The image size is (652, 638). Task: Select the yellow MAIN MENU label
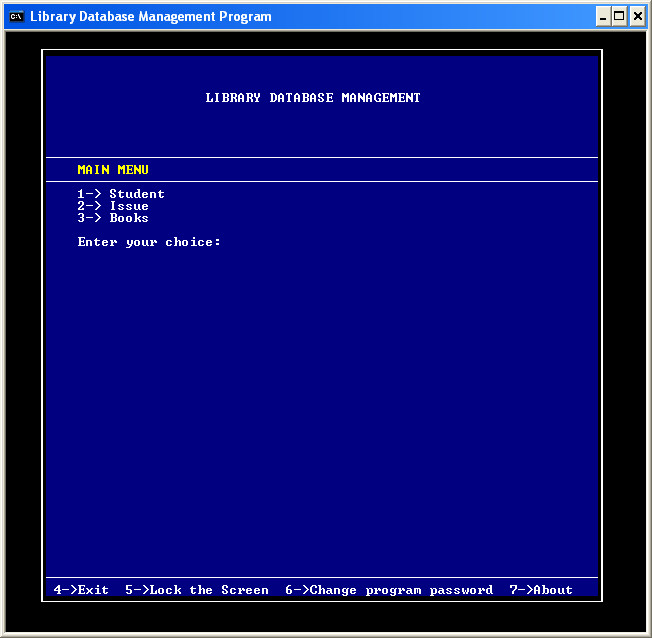(113, 170)
